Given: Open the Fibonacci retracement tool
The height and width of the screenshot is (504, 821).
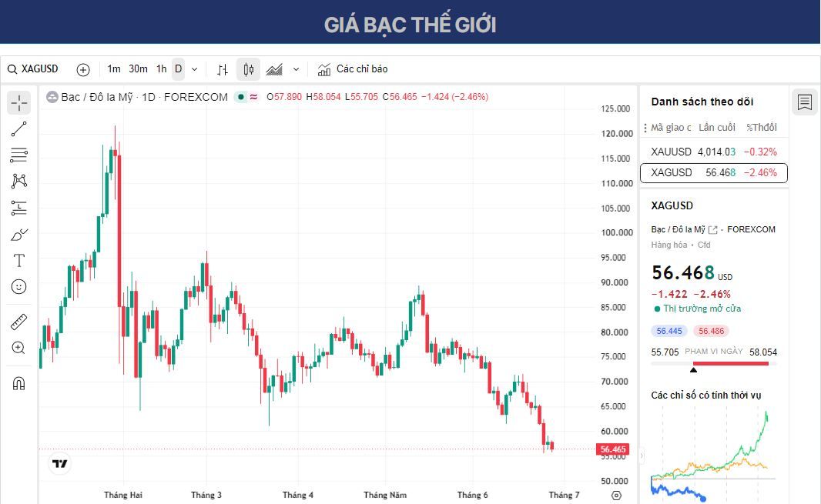Looking at the screenshot, I should tap(18, 155).
